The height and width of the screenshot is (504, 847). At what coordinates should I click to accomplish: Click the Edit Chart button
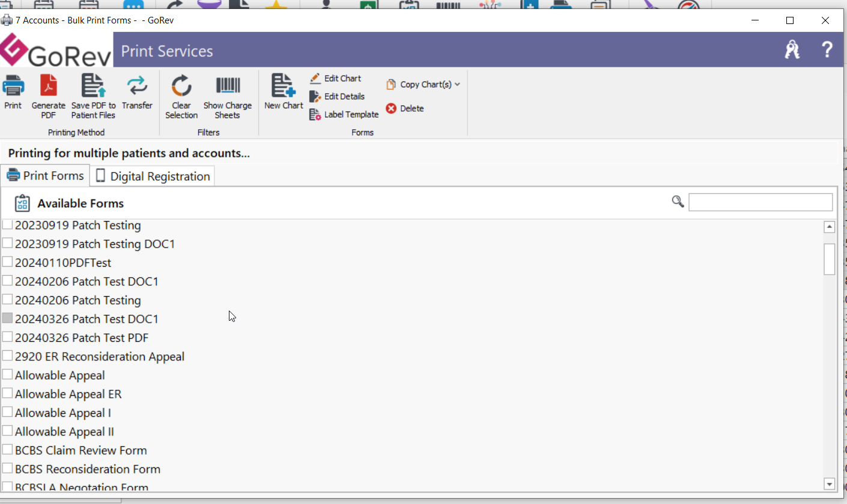coord(335,79)
